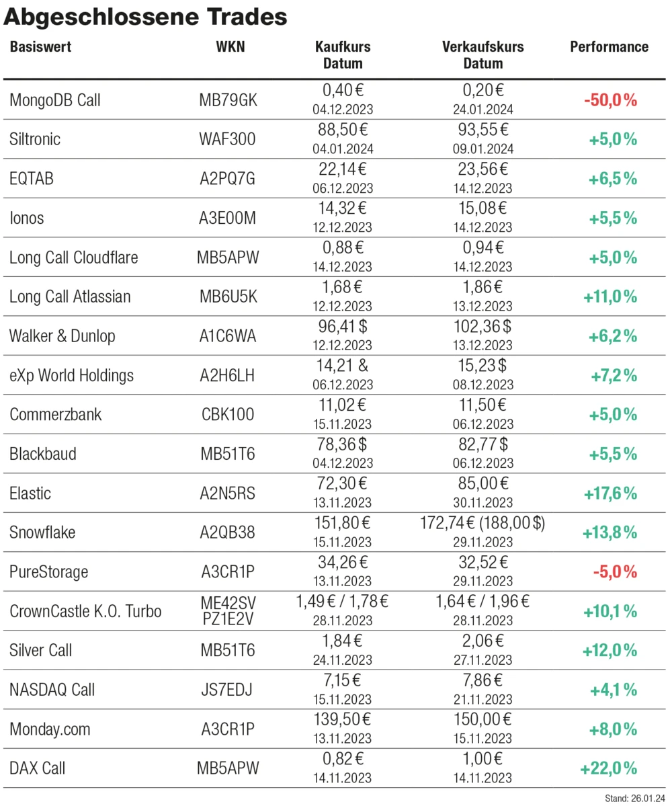Select the Kaufkurs Datum column header
This screenshot has height=806, width=672.
point(343,55)
